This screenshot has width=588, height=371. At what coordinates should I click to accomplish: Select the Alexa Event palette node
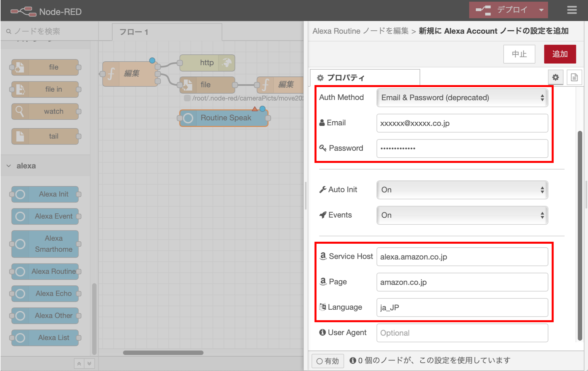click(45, 216)
